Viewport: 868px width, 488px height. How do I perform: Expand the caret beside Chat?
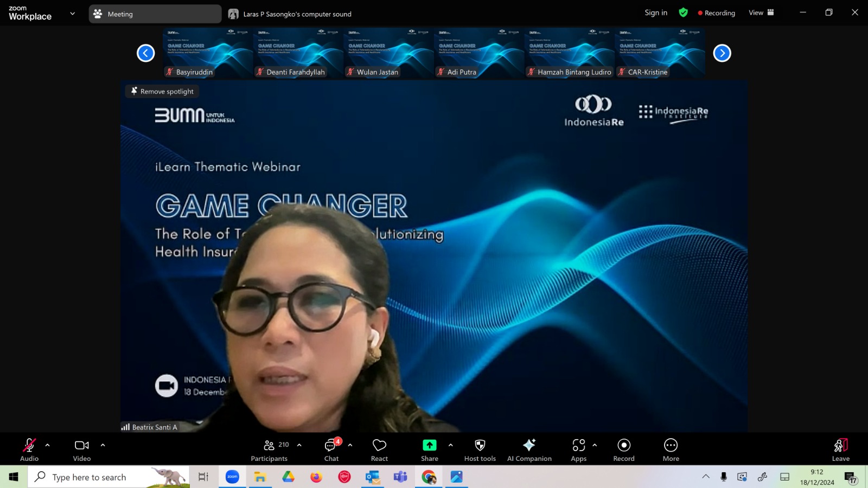[350, 445]
